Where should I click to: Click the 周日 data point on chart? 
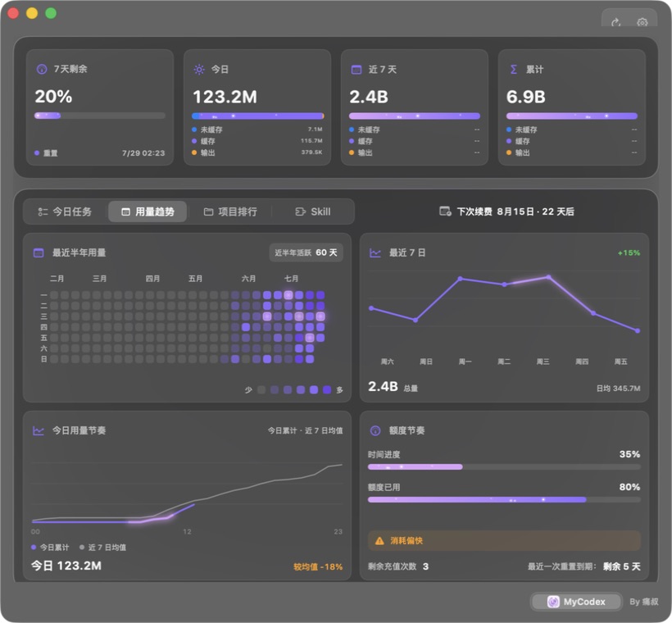(x=415, y=320)
